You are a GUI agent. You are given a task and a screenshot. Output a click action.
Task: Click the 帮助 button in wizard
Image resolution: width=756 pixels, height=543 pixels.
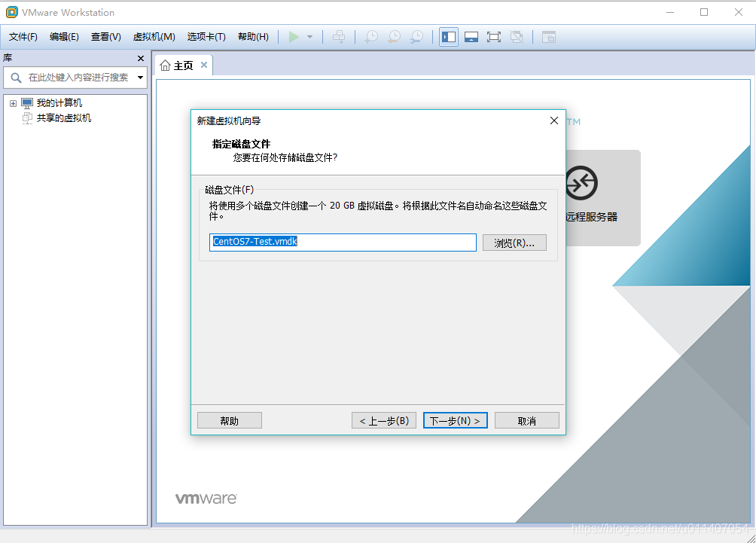230,420
